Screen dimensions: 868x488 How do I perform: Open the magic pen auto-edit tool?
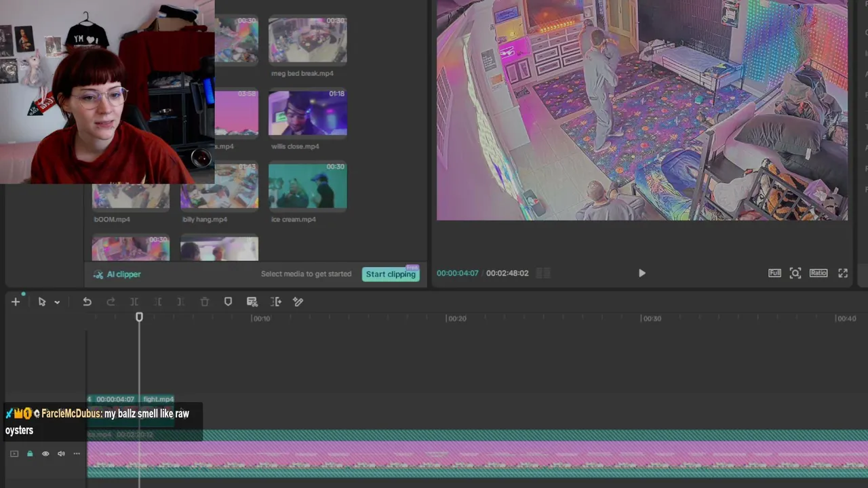click(x=298, y=302)
